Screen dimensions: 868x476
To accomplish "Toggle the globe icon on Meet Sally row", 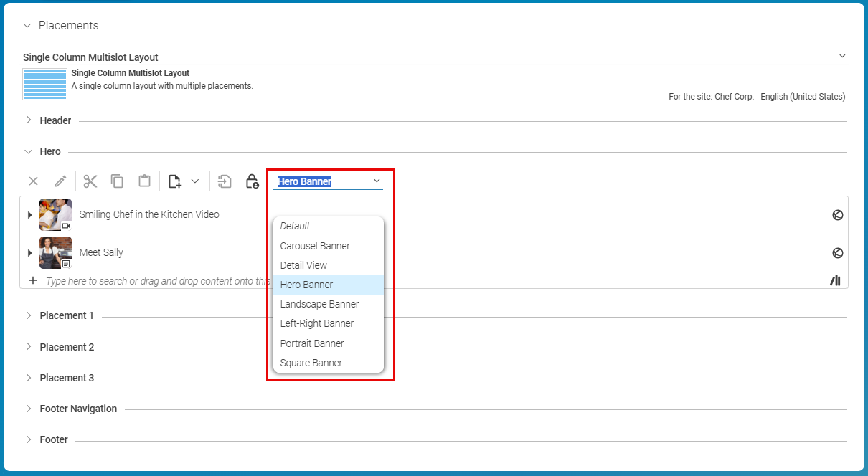I will 837,252.
